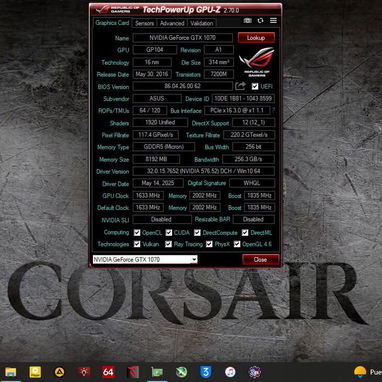Click the Memory Size value 8192 MB

pos(156,159)
